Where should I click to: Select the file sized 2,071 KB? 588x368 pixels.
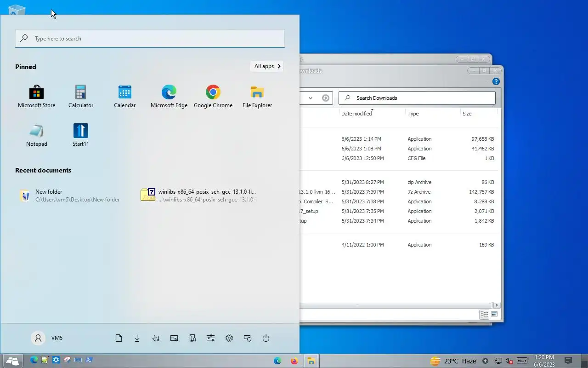(399, 211)
